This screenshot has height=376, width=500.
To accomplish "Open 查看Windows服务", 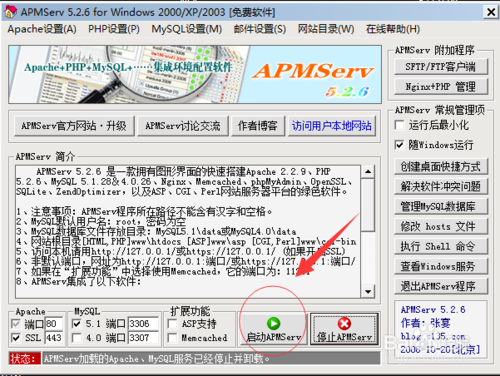I will click(440, 266).
